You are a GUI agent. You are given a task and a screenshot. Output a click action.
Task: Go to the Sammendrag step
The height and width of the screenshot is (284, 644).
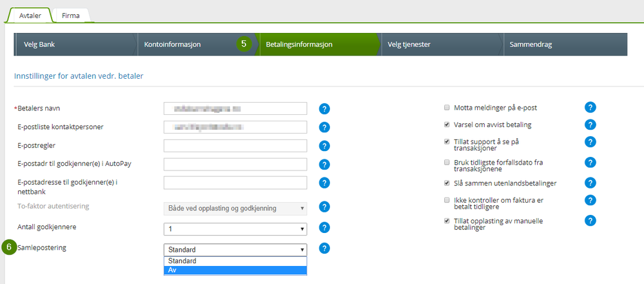(x=565, y=45)
